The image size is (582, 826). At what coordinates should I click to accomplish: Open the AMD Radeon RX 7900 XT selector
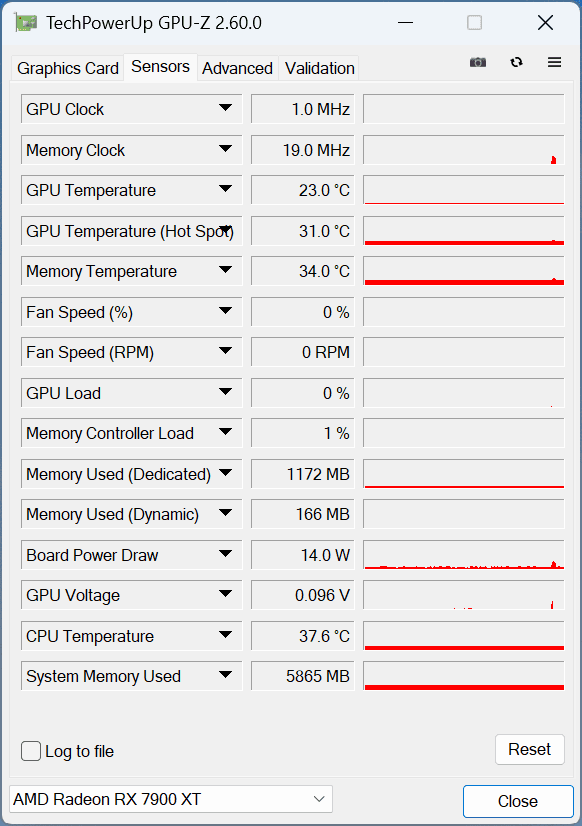[x=171, y=799]
